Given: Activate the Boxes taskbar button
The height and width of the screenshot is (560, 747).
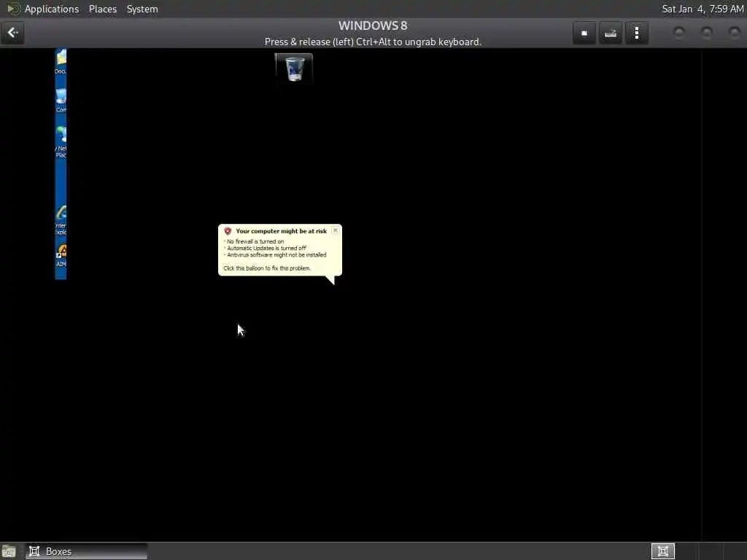Looking at the screenshot, I should [87, 551].
